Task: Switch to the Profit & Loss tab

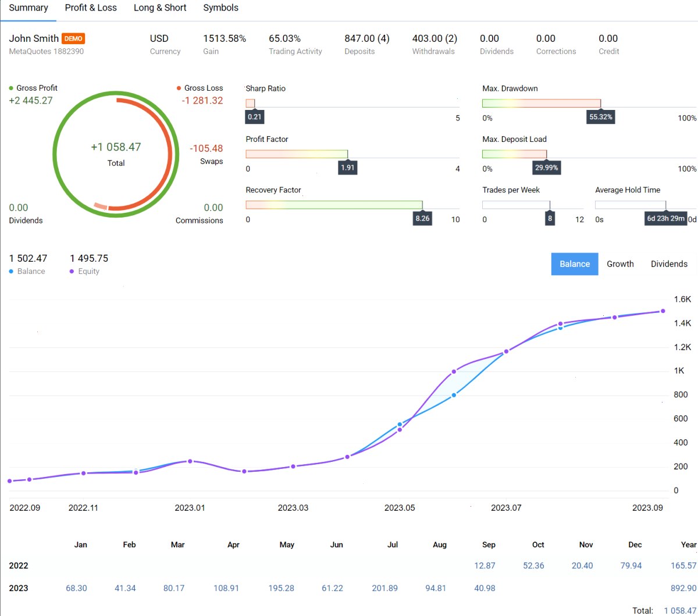Action: tap(91, 8)
